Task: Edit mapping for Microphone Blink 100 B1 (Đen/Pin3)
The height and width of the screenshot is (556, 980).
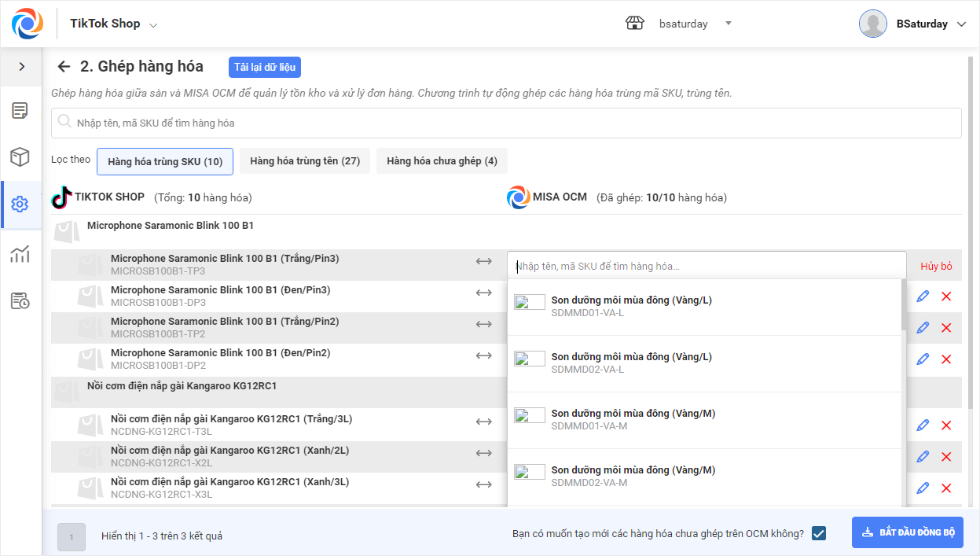Action: coord(923,296)
